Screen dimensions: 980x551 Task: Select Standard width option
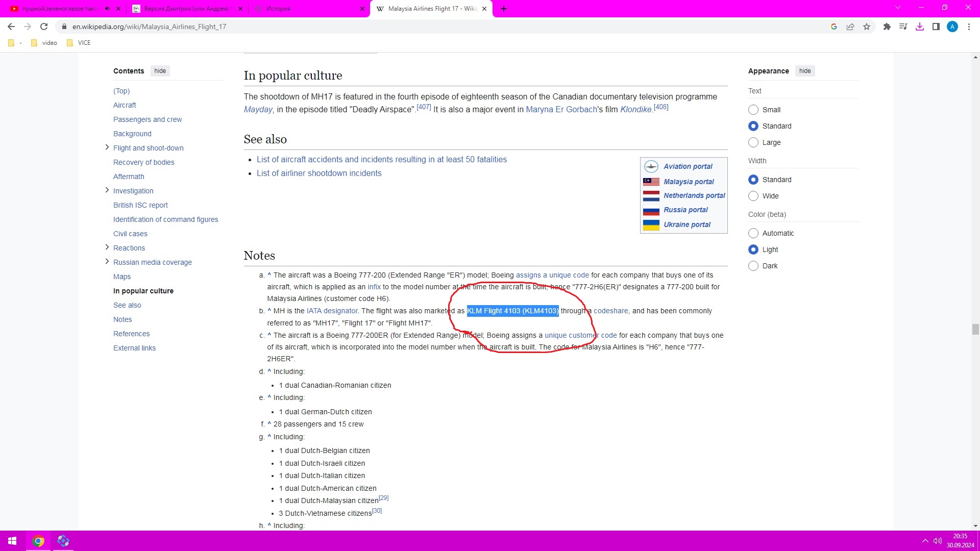[753, 180]
